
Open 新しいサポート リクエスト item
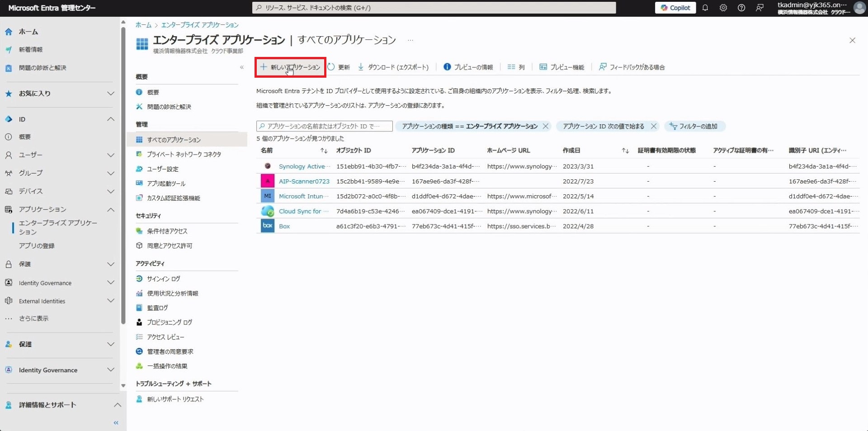(x=175, y=399)
